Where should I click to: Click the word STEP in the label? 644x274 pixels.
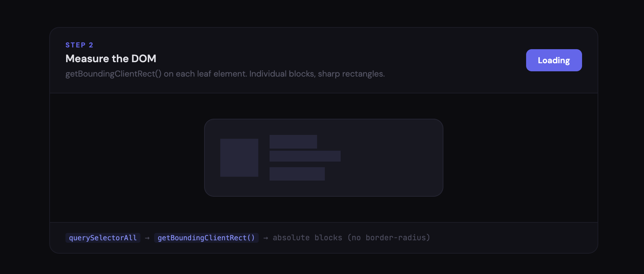pyautogui.click(x=75, y=45)
